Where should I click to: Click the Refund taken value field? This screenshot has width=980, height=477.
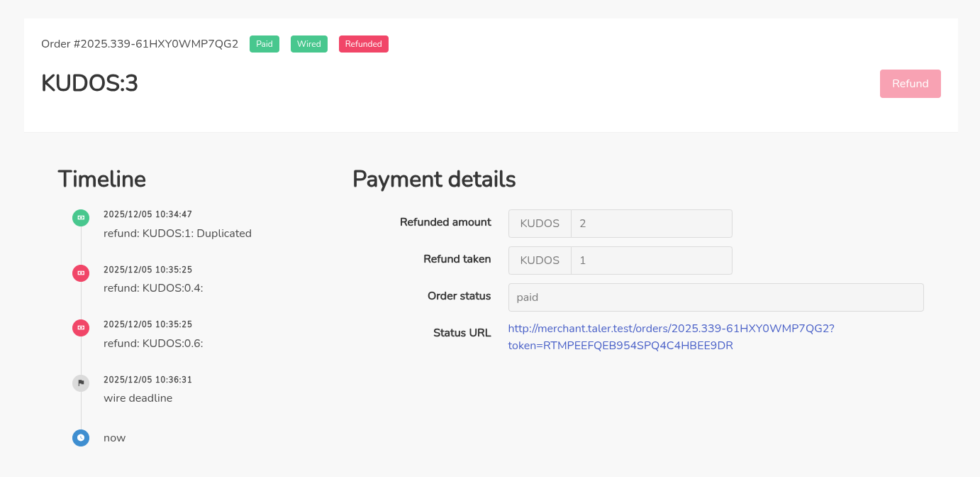point(651,261)
